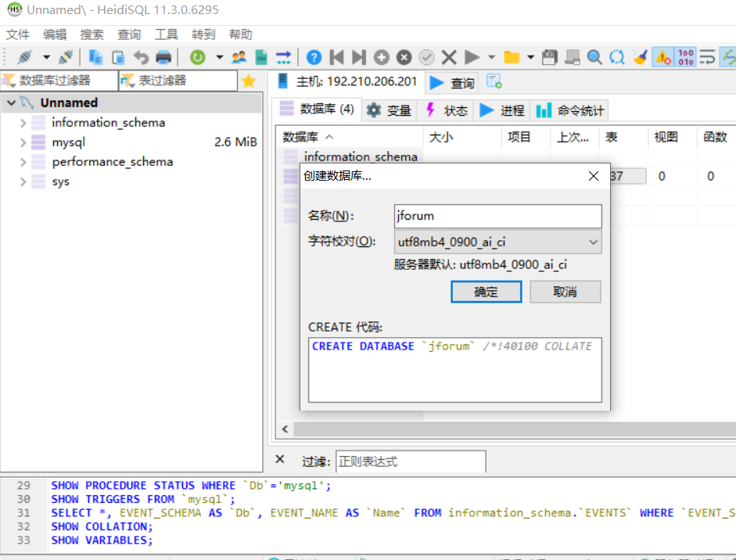
Task: Click the new query tab icon
Action: [x=494, y=81]
